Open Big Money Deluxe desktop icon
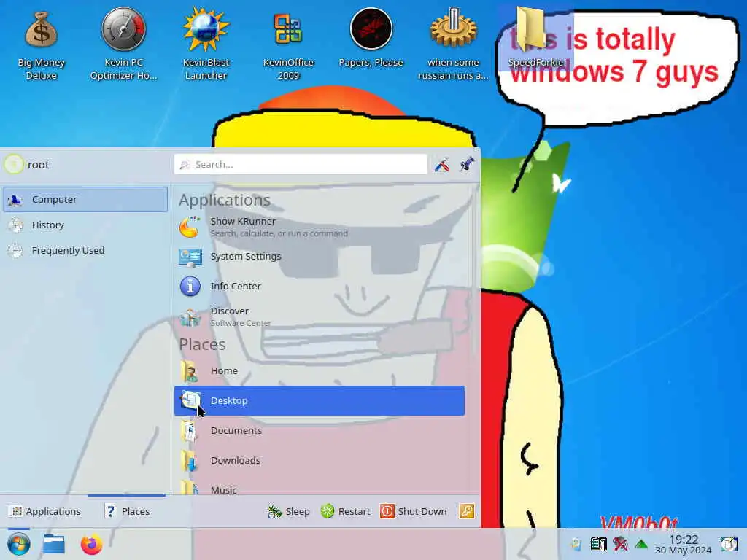This screenshot has width=747, height=560. 41,45
